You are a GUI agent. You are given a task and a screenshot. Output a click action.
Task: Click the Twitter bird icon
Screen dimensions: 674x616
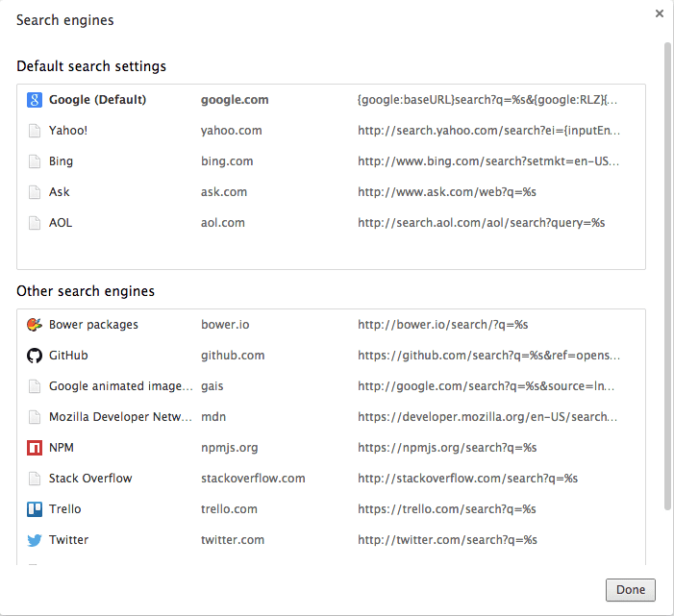[x=35, y=540]
